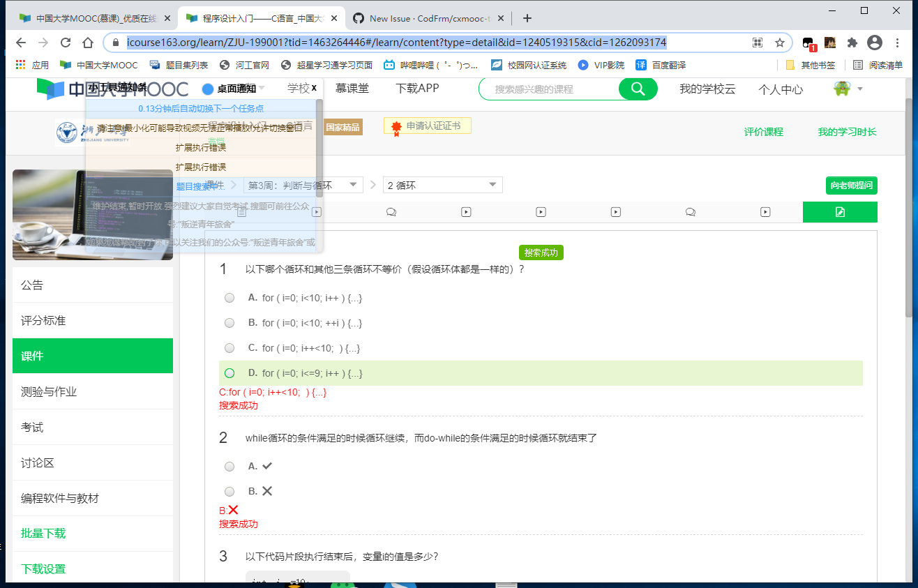
Task: Open the VIP影院 bookmark
Action: 601,65
